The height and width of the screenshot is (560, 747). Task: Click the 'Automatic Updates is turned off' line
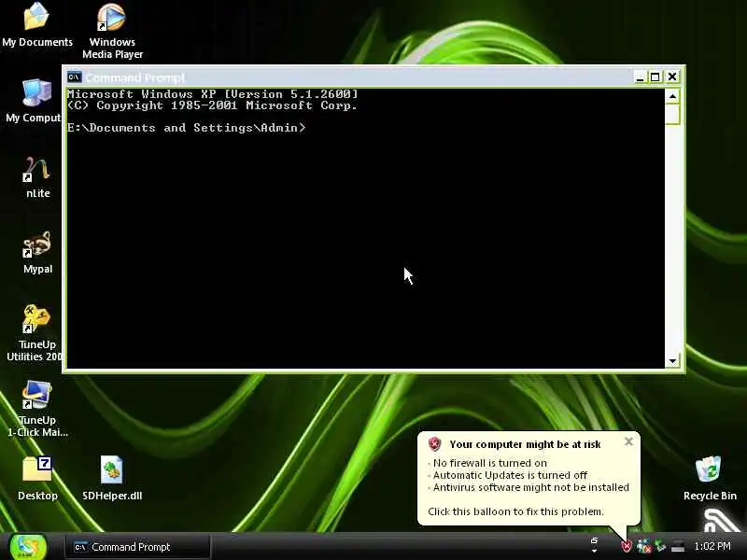click(x=510, y=475)
